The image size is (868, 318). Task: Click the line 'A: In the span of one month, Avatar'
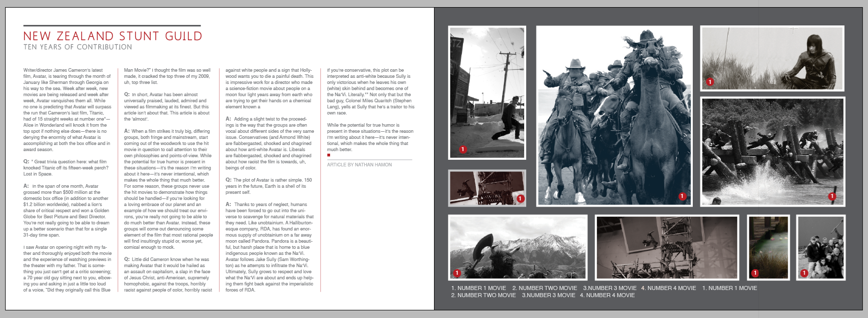coord(61,186)
